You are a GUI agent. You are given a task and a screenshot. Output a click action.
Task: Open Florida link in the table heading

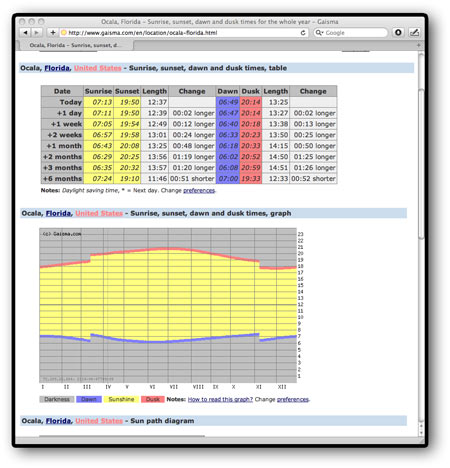point(57,68)
